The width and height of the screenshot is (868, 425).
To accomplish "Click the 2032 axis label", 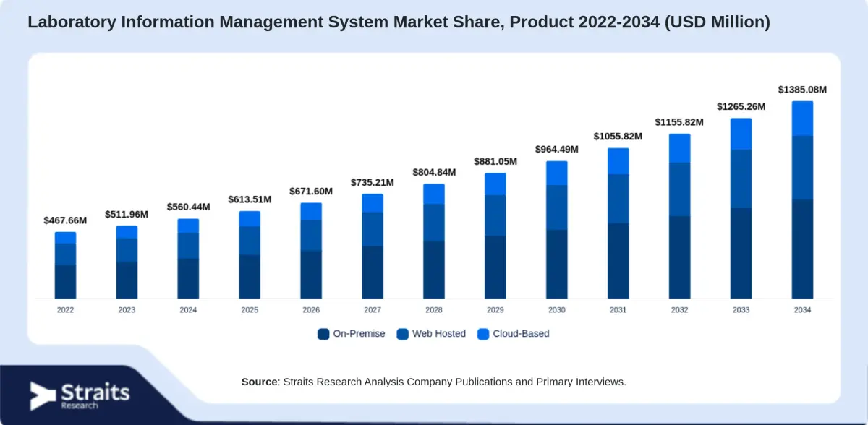I will tap(680, 309).
